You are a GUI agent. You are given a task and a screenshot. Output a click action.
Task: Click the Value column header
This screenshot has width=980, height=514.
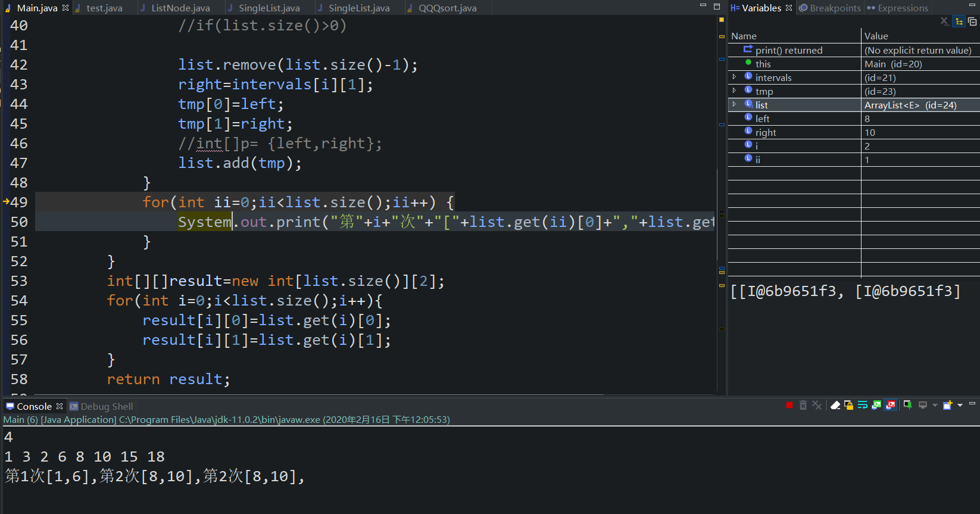(920, 36)
